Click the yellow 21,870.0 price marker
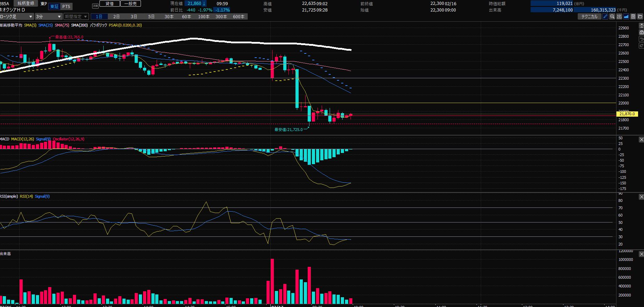Image resolution: width=644 pixels, height=307 pixels. click(627, 114)
